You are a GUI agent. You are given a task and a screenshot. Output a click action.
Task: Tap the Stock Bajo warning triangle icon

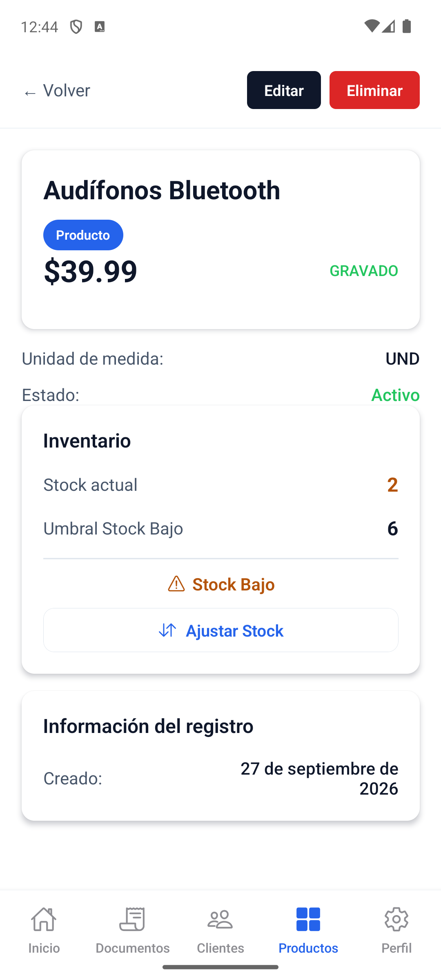click(x=176, y=584)
